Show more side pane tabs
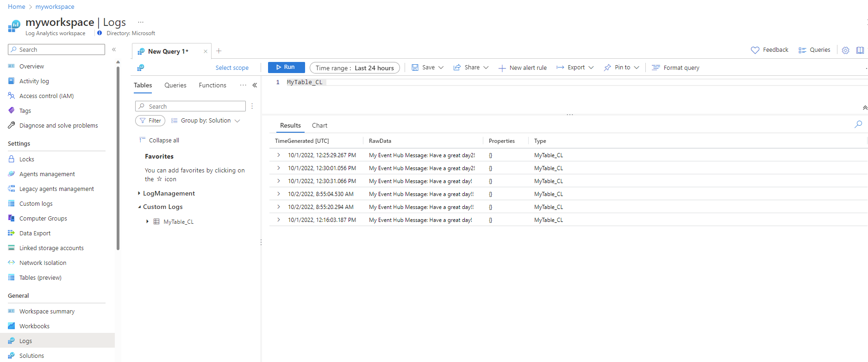868x362 pixels. pos(243,85)
